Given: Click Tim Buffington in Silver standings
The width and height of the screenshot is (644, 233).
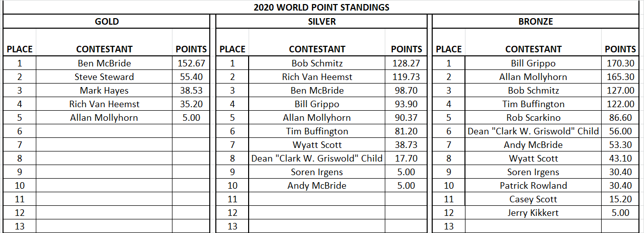Looking at the screenshot, I should (x=317, y=131).
